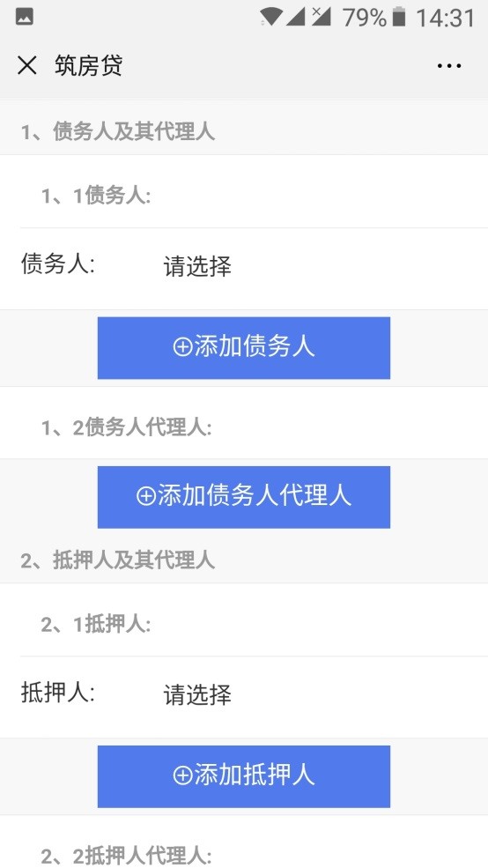This screenshot has height=868, width=488.
Task: Select the 2、抵押人及其代理人 section header
Action: pyautogui.click(x=118, y=560)
